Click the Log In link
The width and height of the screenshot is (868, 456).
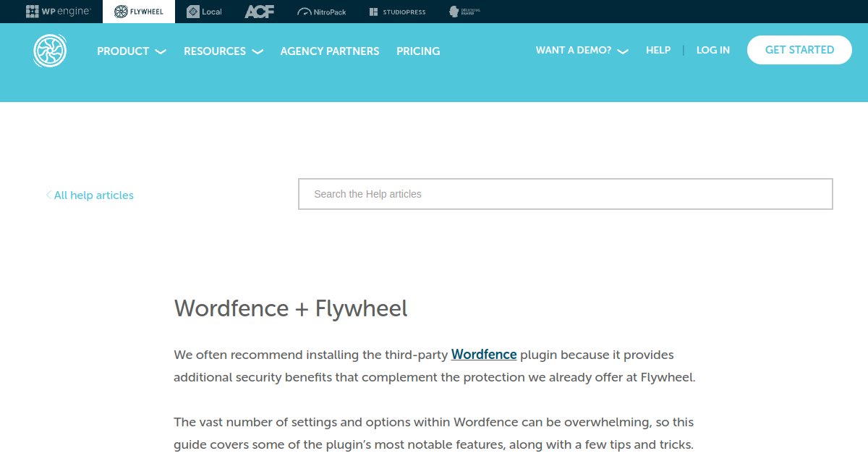coord(713,50)
